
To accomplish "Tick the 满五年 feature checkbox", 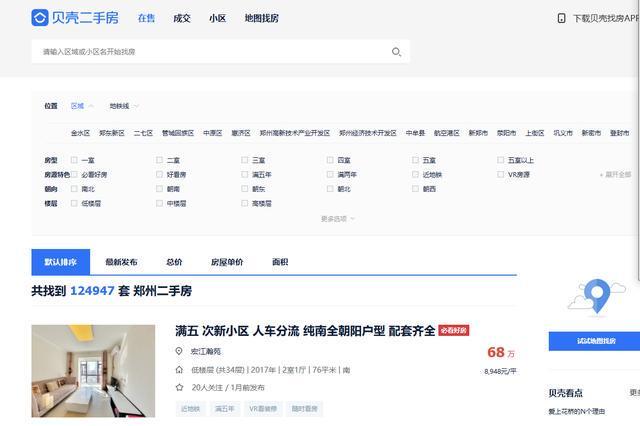I will pyautogui.click(x=245, y=174).
